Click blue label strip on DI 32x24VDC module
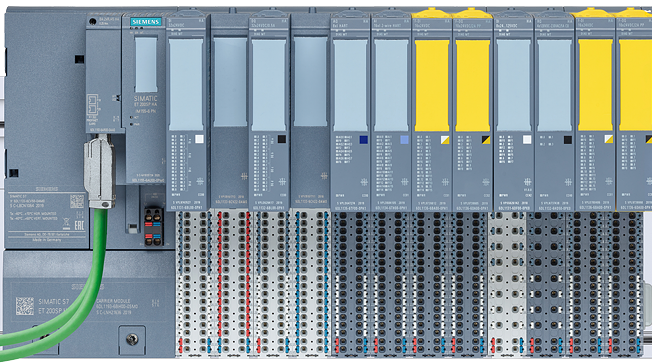652x363 pixels. 186,85
